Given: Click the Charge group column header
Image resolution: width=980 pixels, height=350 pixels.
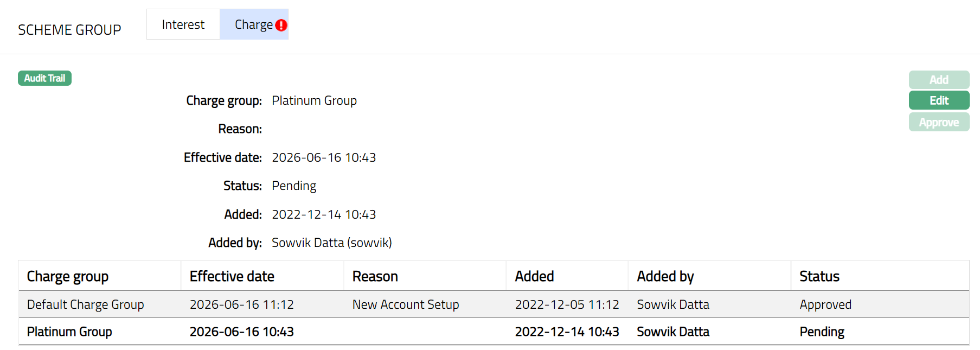Looking at the screenshot, I should click(68, 276).
